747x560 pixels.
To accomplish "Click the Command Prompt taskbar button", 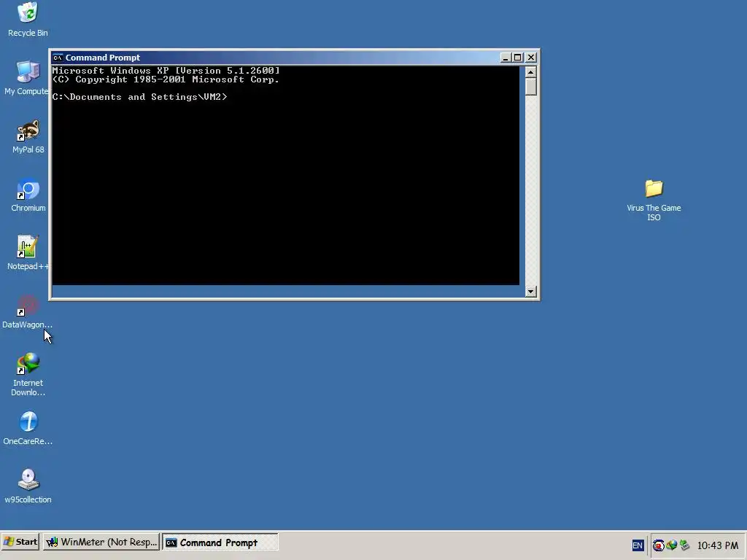I will (220, 542).
